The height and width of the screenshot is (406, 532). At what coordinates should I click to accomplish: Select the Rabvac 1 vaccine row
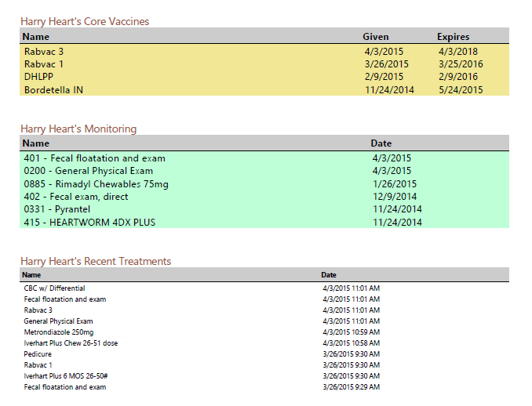pos(264,64)
